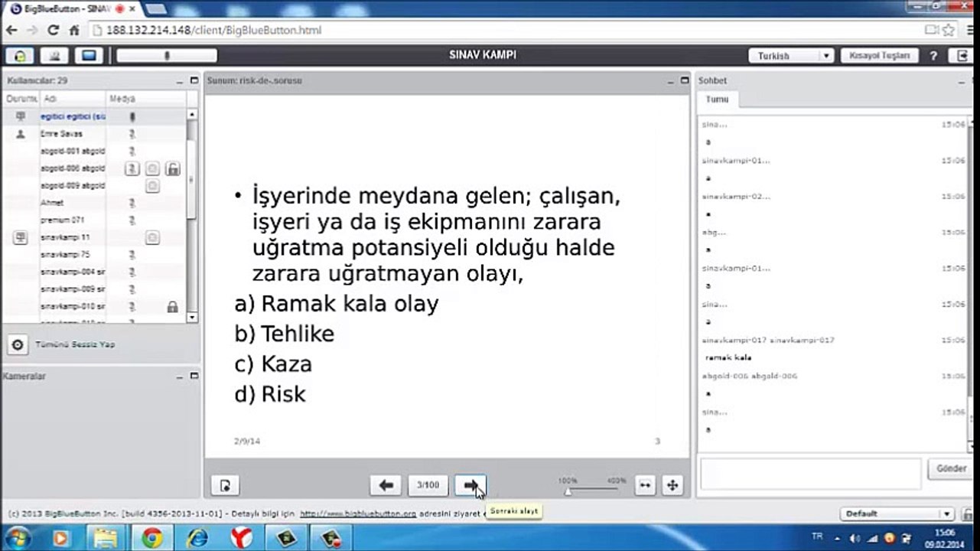This screenshot has width=980, height=551.
Task: Click the browser reload button
Action: [53, 30]
